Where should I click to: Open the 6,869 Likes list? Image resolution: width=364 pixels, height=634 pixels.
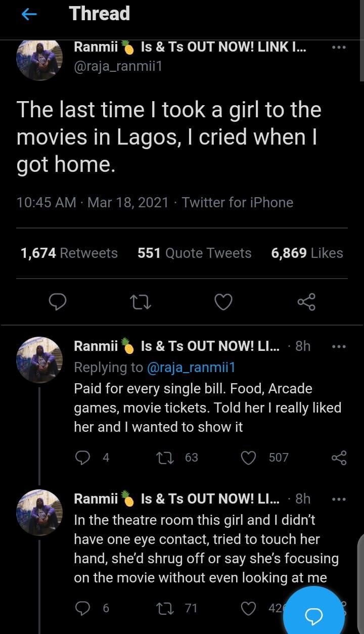pos(307,253)
